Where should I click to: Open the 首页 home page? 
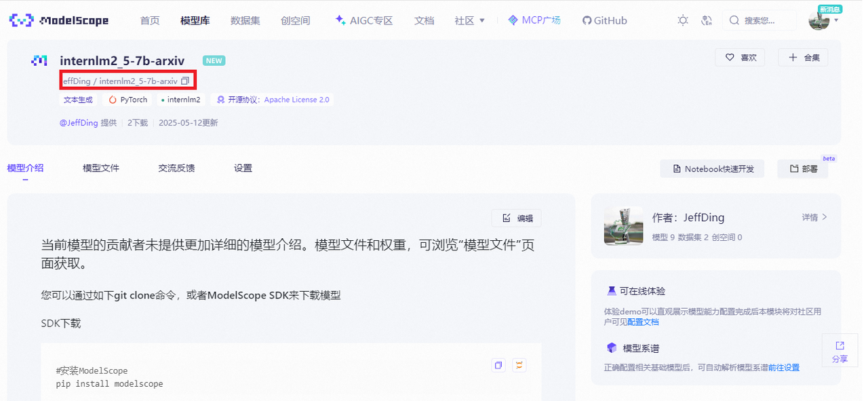pyautogui.click(x=150, y=20)
